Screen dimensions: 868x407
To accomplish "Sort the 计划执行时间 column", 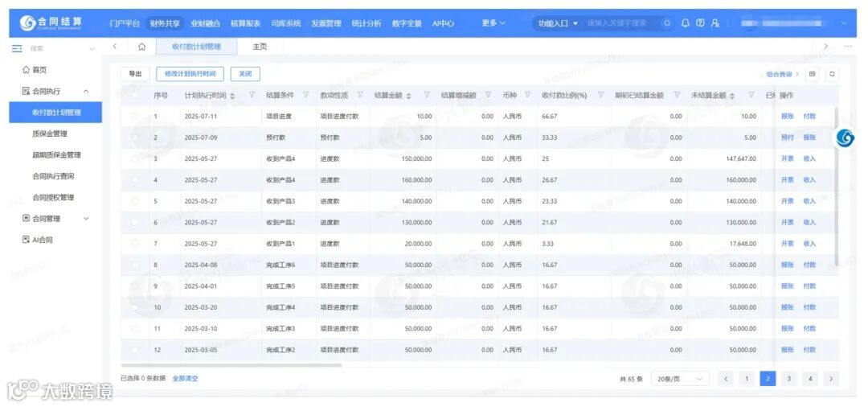I will click(x=232, y=96).
